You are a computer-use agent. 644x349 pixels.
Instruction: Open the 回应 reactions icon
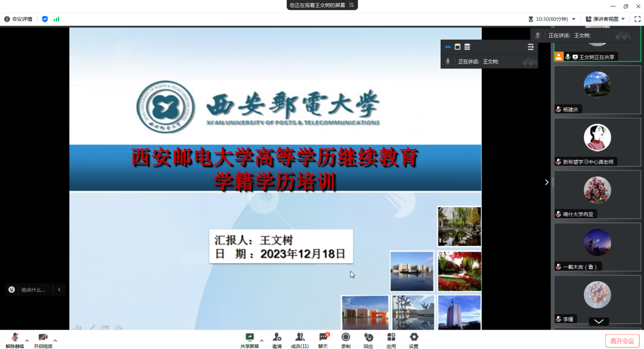pyautogui.click(x=368, y=340)
